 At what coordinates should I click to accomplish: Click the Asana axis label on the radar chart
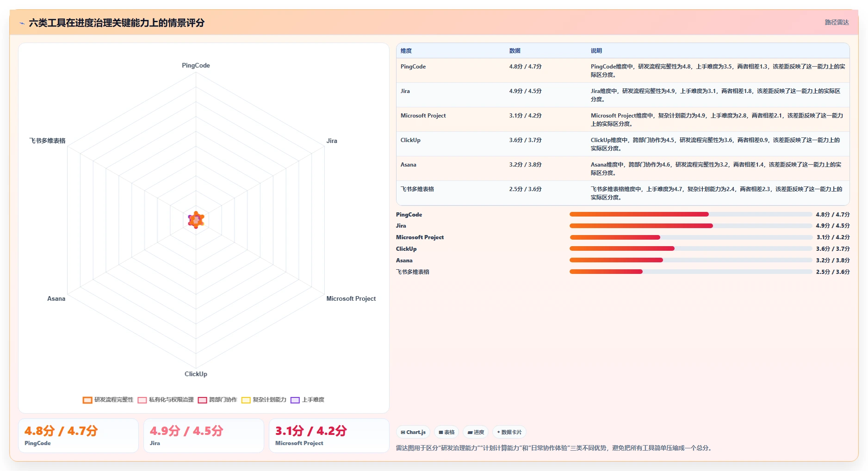[x=56, y=298]
